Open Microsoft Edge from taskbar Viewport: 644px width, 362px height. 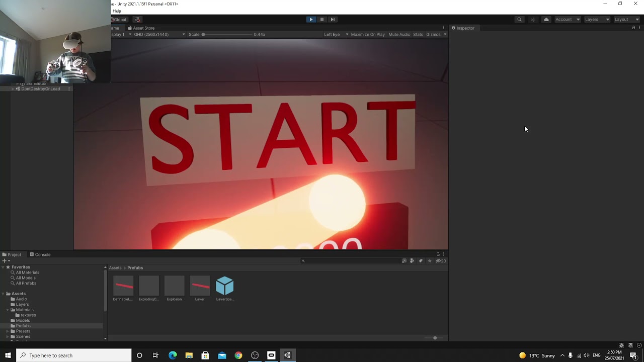coord(173,355)
